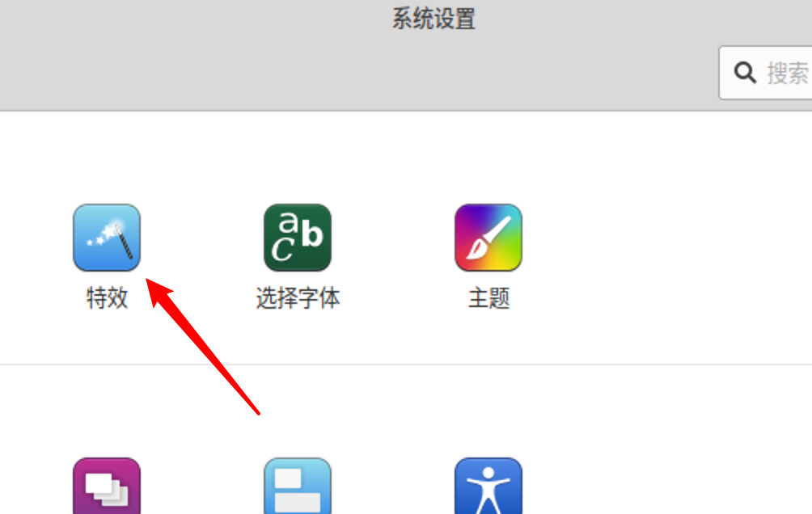Click the letter b on the font icon

pos(313,234)
